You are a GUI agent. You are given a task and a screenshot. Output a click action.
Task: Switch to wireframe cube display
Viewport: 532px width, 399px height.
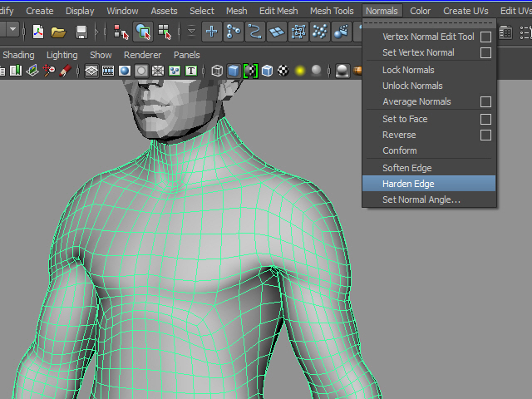217,71
